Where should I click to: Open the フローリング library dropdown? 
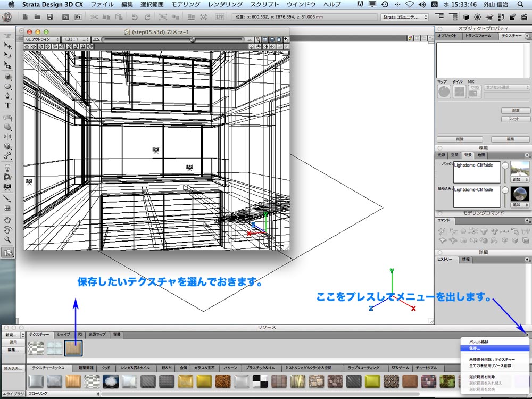coord(63,394)
